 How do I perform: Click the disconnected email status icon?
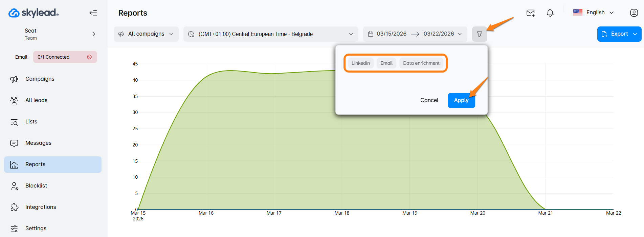[x=89, y=57]
